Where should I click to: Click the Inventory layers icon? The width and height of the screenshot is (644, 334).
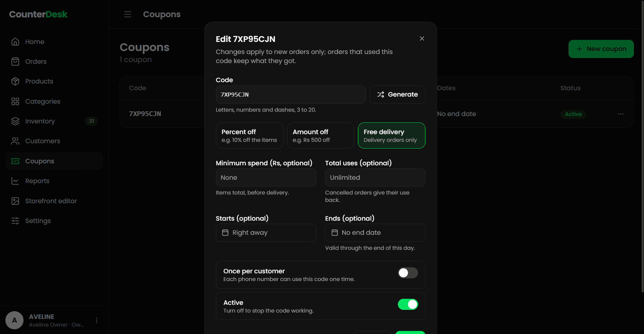[15, 121]
